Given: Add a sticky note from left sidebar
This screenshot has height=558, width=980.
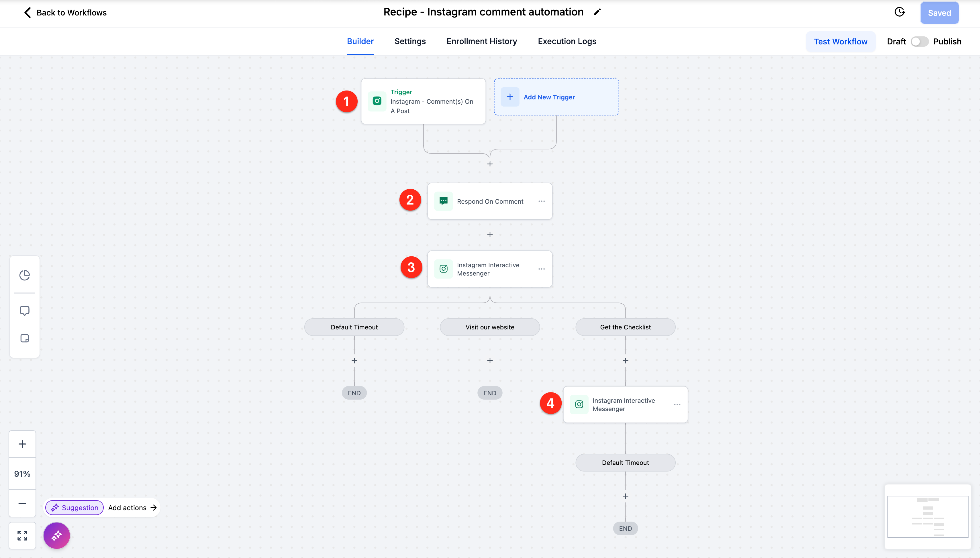Looking at the screenshot, I should point(25,338).
